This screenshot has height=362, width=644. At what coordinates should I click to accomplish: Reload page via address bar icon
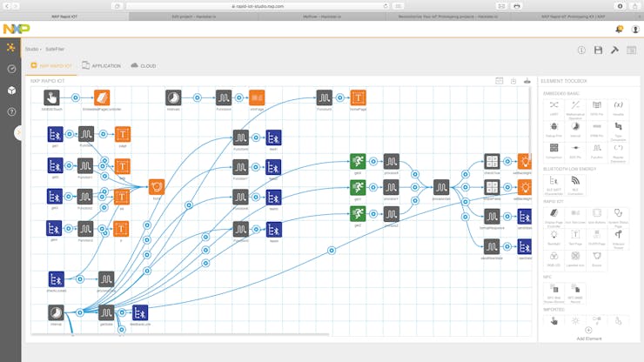tap(386, 6)
